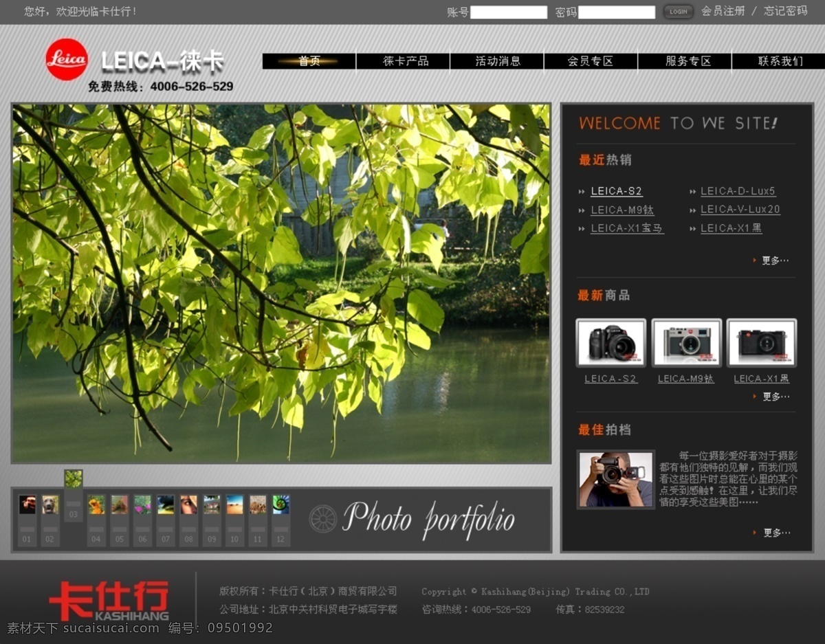Screen dimensions: 825x644
Task: Click 更多 under 最佳拍档
Action: pyautogui.click(x=776, y=533)
